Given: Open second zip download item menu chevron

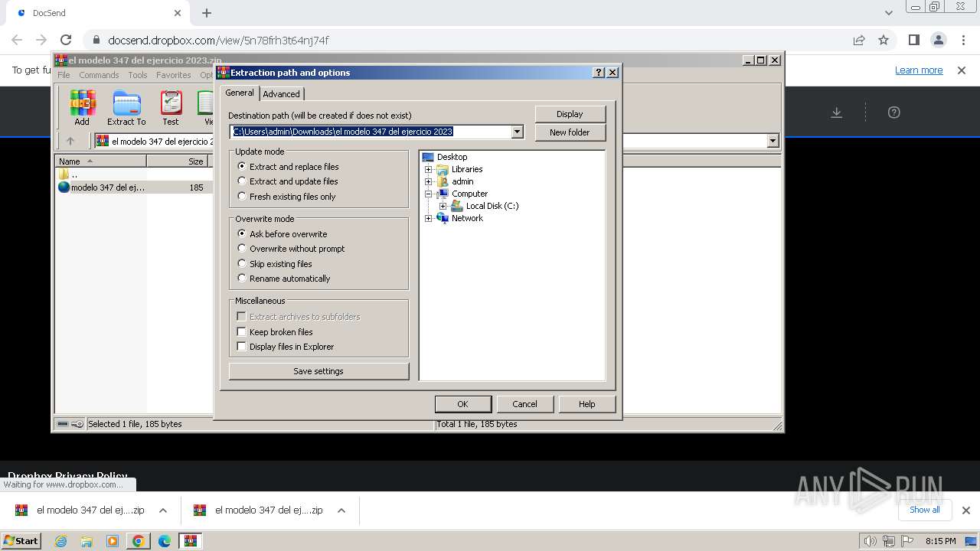Looking at the screenshot, I should tap(341, 510).
